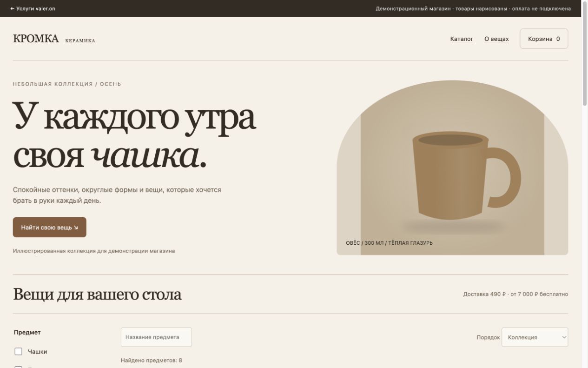
Task: Click the КРОМКА logo
Action: [x=36, y=39]
